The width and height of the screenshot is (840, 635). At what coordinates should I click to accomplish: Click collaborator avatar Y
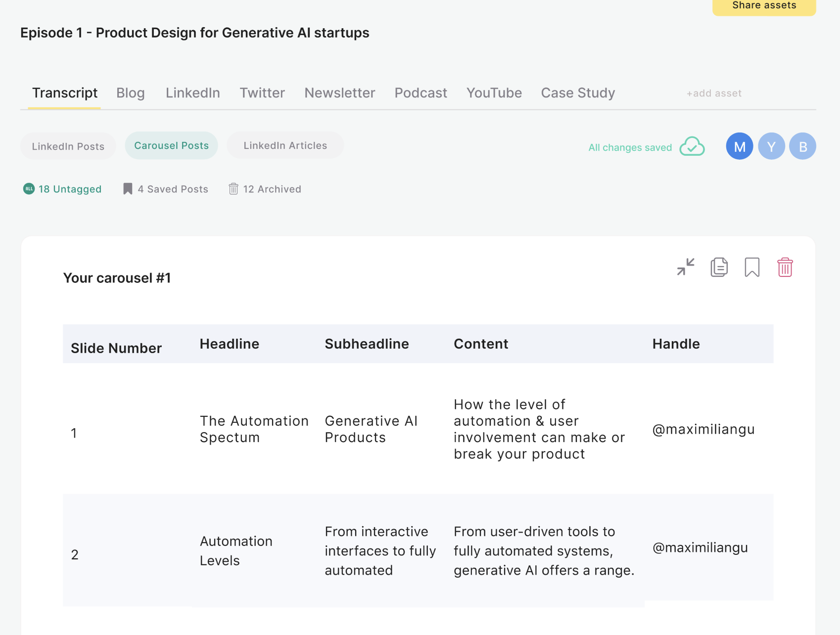tap(771, 146)
